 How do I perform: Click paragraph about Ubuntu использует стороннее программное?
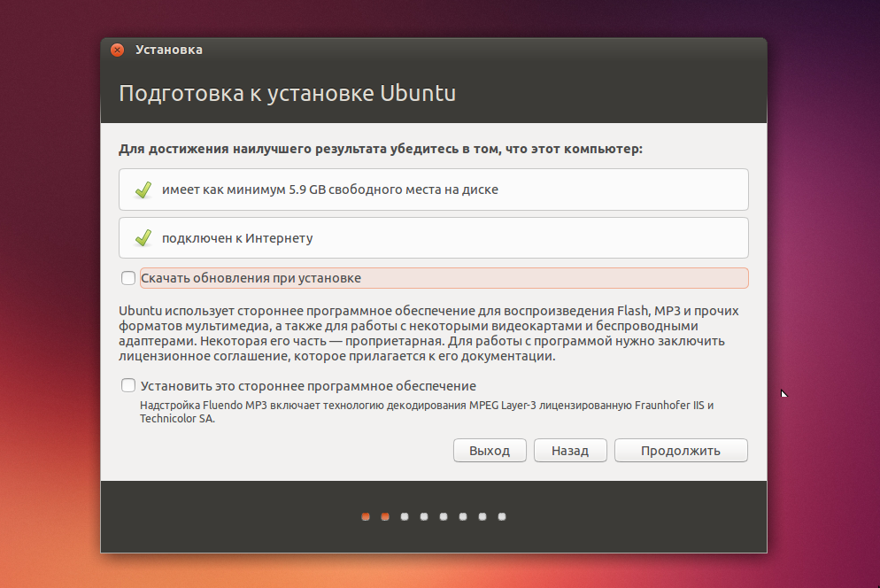coord(428,333)
